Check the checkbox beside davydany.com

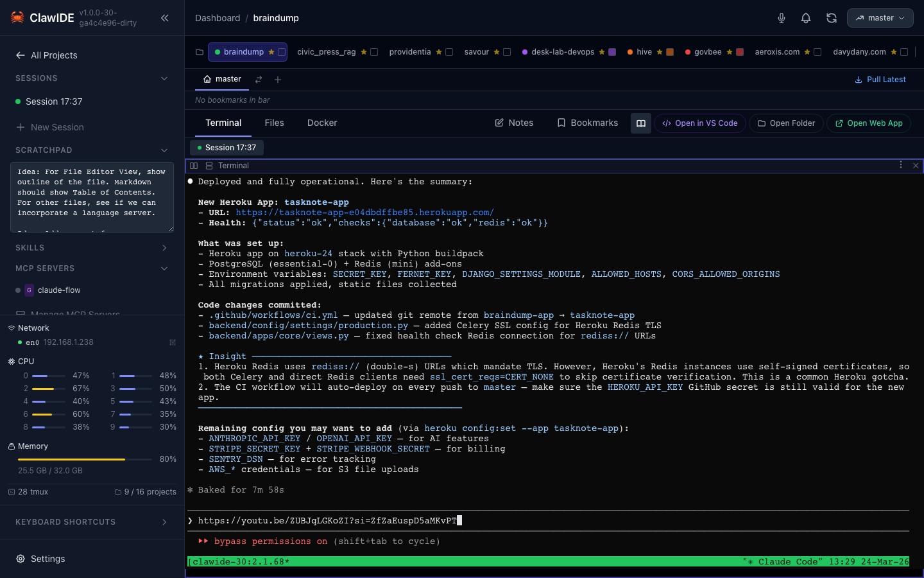click(905, 51)
